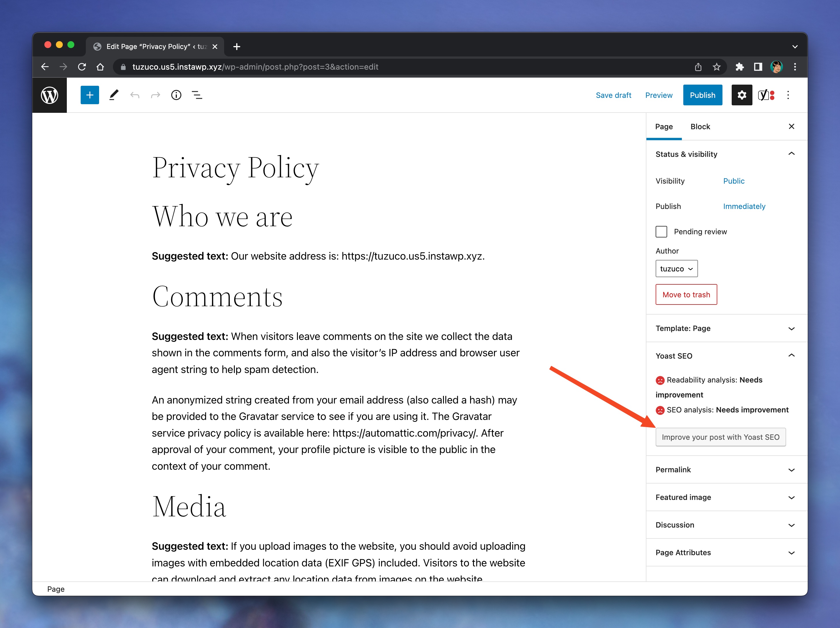The width and height of the screenshot is (840, 628).
Task: Open the Yoast SEO toolbar icon
Action: coord(766,95)
